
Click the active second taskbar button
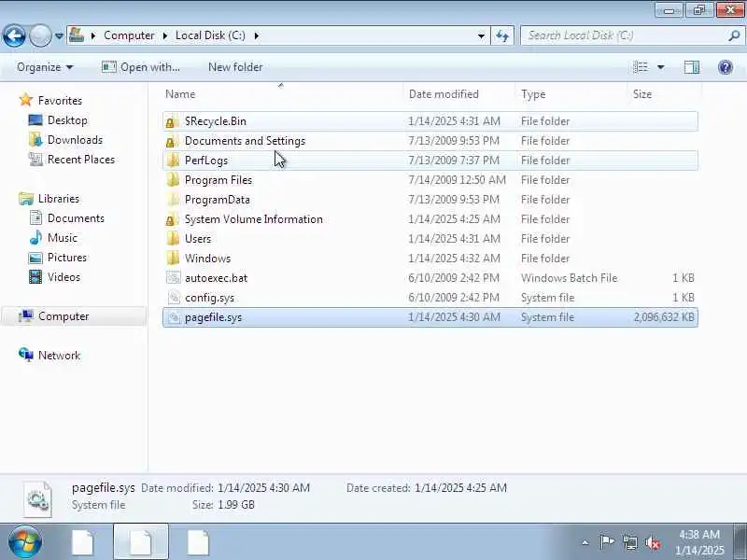pos(141,542)
